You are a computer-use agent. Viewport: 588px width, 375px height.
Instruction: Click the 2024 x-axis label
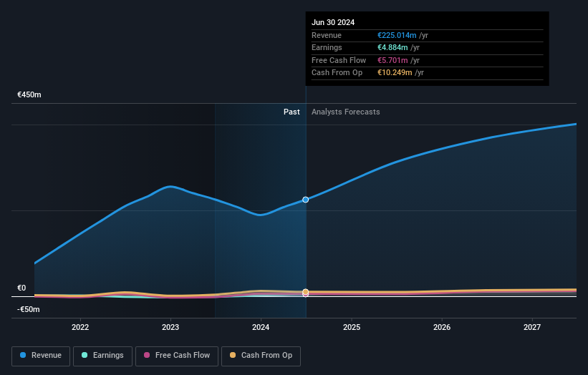click(x=261, y=327)
